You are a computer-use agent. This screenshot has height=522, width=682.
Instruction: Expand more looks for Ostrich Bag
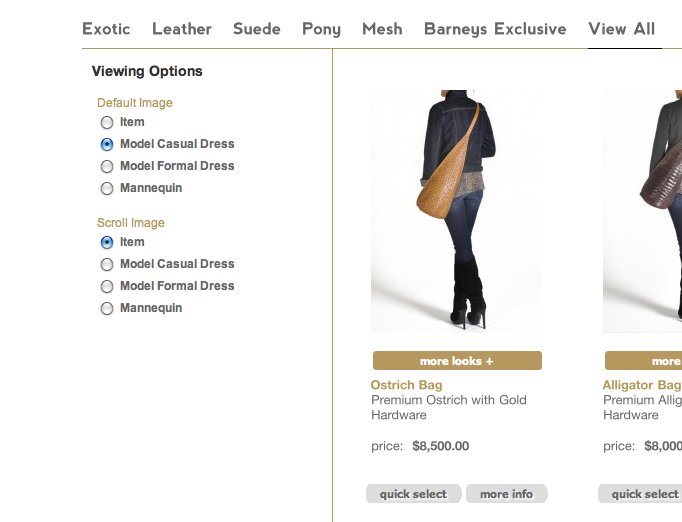[457, 361]
